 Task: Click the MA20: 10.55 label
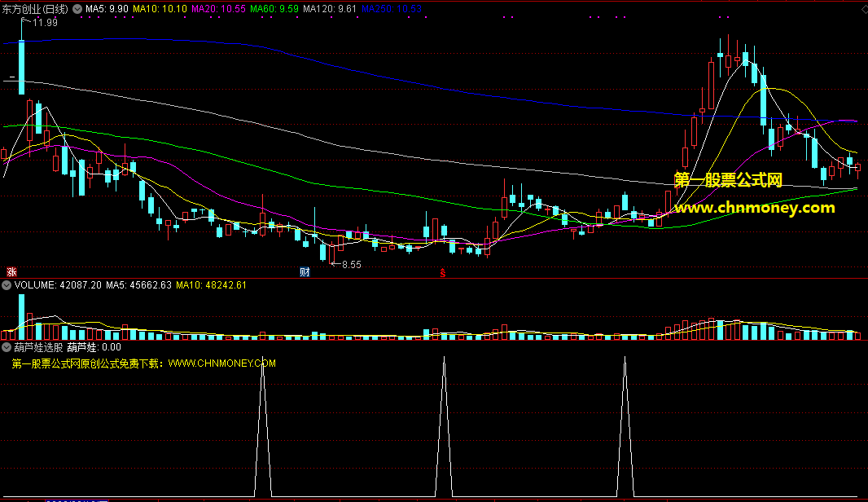click(218, 9)
